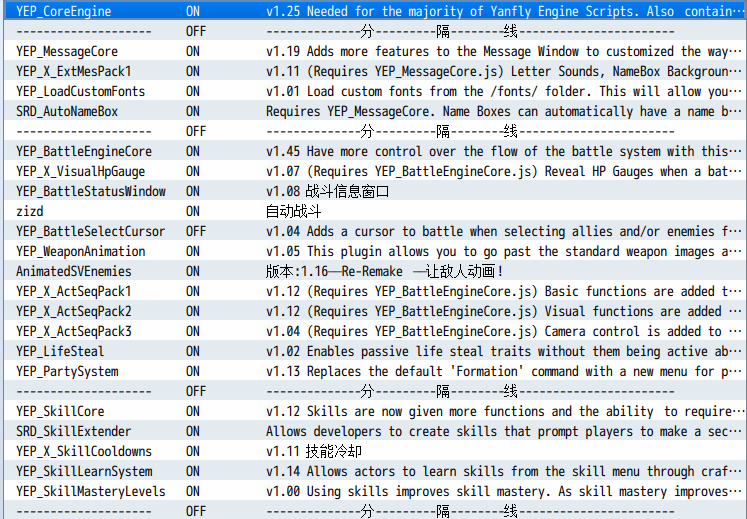
Task: Click description 'v1.11 技能冷却'
Action: (314, 451)
